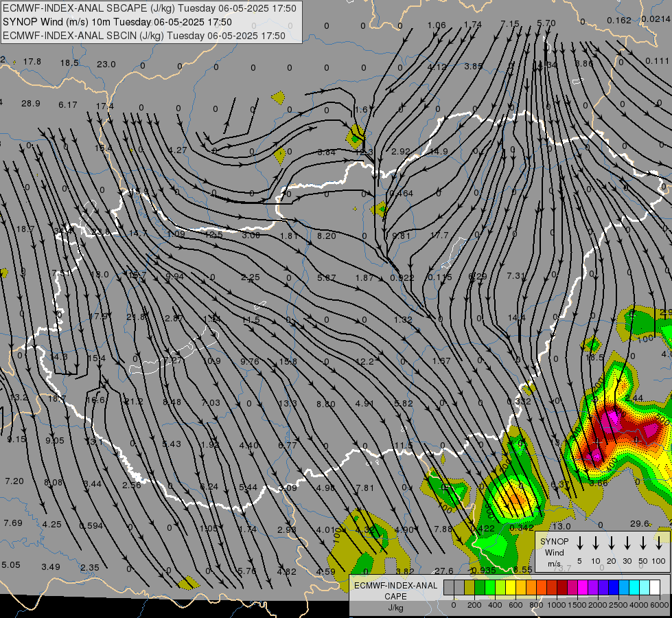Select the white CAPE legend swatch
Screen dimensions: 672x618
coord(655,587)
